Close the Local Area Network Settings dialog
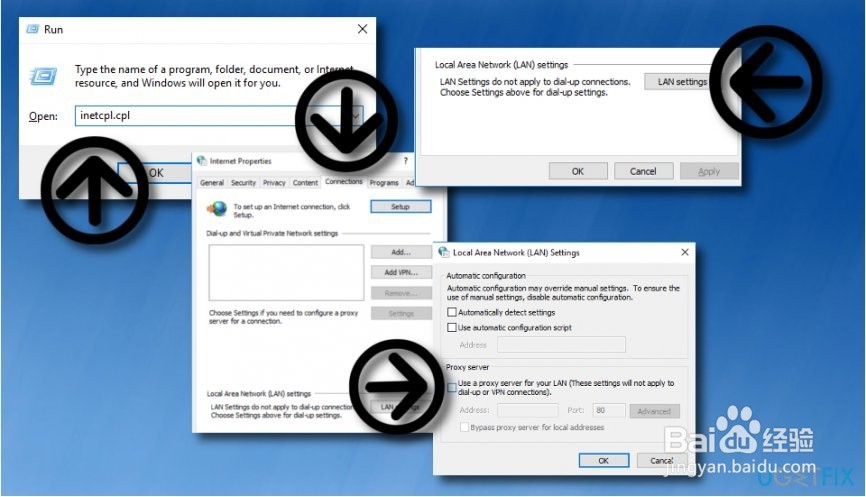The image size is (866, 497). (x=685, y=252)
